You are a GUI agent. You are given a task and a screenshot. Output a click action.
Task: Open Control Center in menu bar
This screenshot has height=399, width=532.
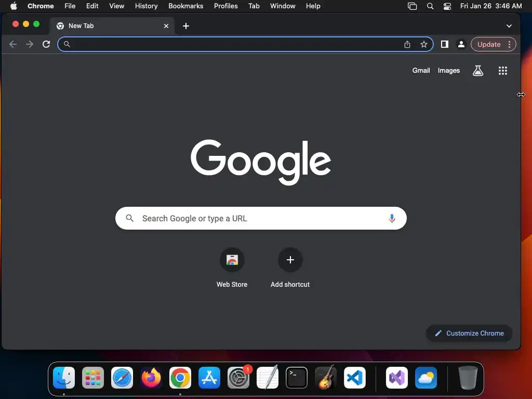pos(447,6)
